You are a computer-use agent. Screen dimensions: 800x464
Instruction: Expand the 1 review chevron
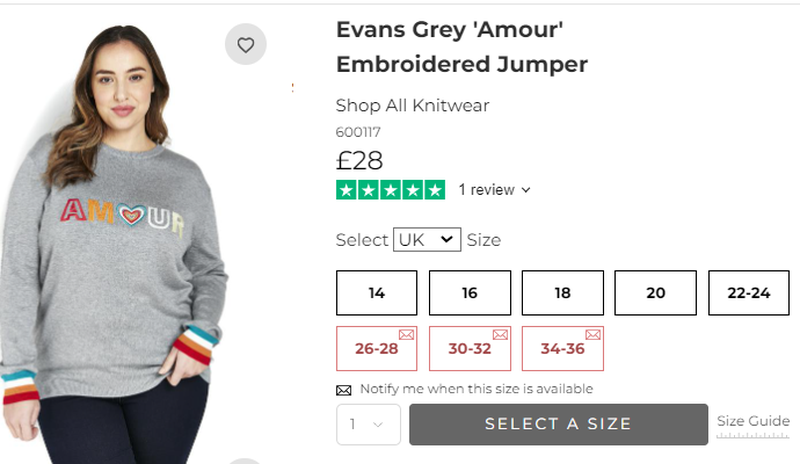526,190
